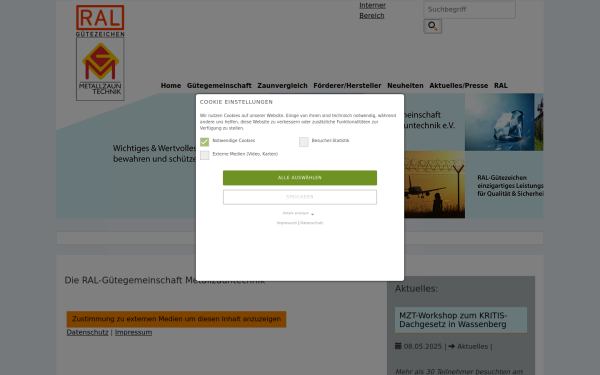The image size is (600, 375).
Task: Click the airplane and fence banner image
Action: 434,184
